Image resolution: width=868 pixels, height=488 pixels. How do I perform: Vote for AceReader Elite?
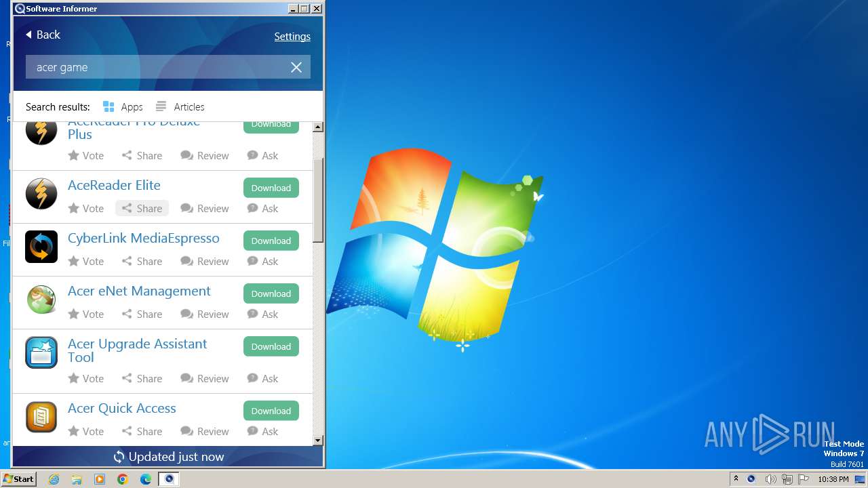tap(86, 209)
